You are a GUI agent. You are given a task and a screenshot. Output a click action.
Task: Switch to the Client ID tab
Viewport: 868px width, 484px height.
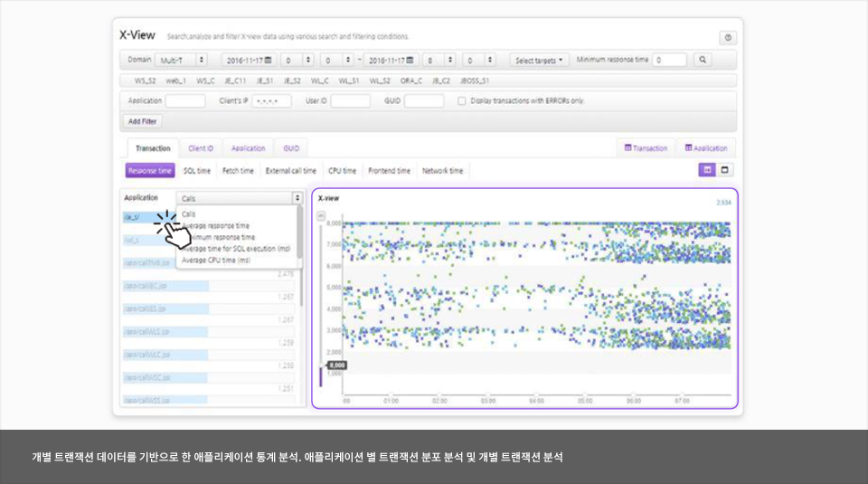pyautogui.click(x=201, y=148)
